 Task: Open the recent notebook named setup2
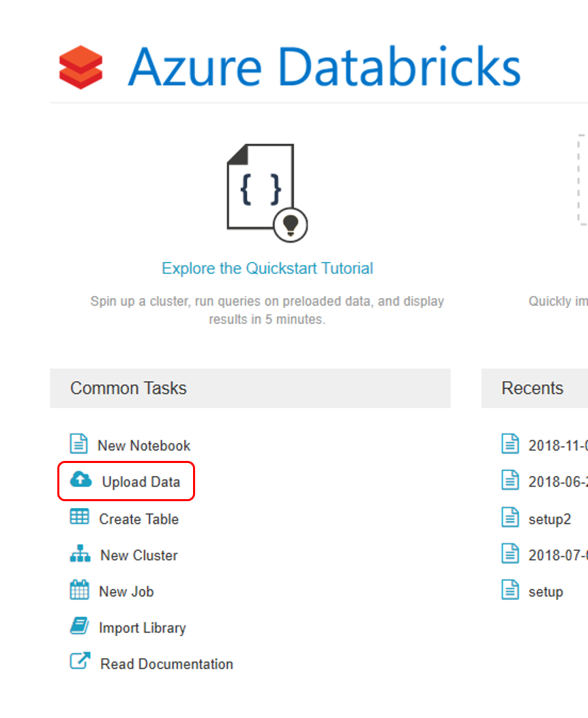[550, 519]
